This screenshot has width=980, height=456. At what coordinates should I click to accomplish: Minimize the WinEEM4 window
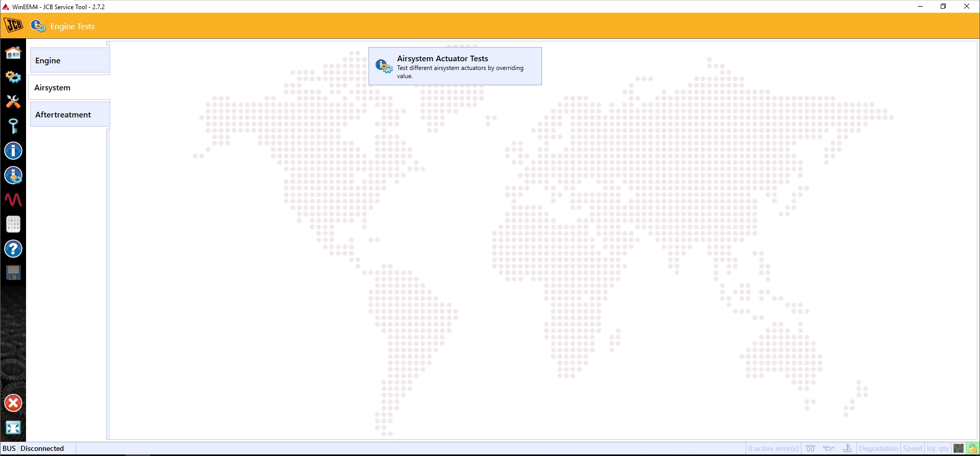920,7
